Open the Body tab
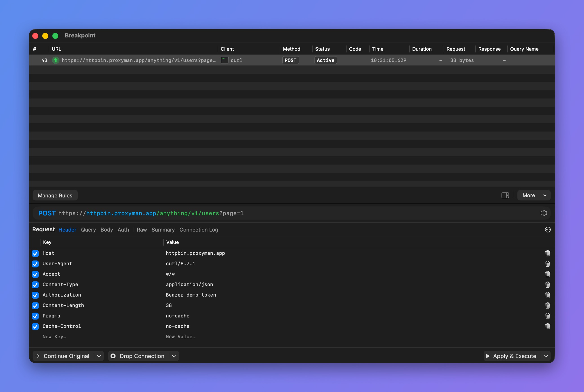 (107, 230)
